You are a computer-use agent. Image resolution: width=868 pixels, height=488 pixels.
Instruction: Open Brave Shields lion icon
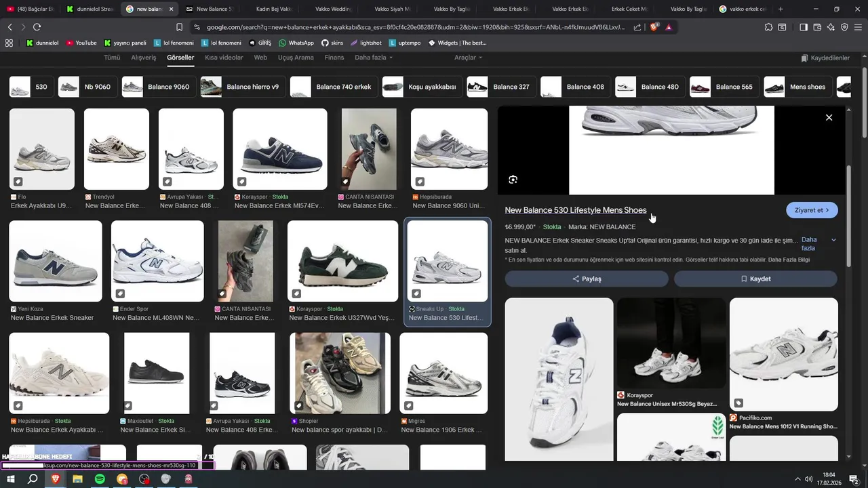coord(654,27)
